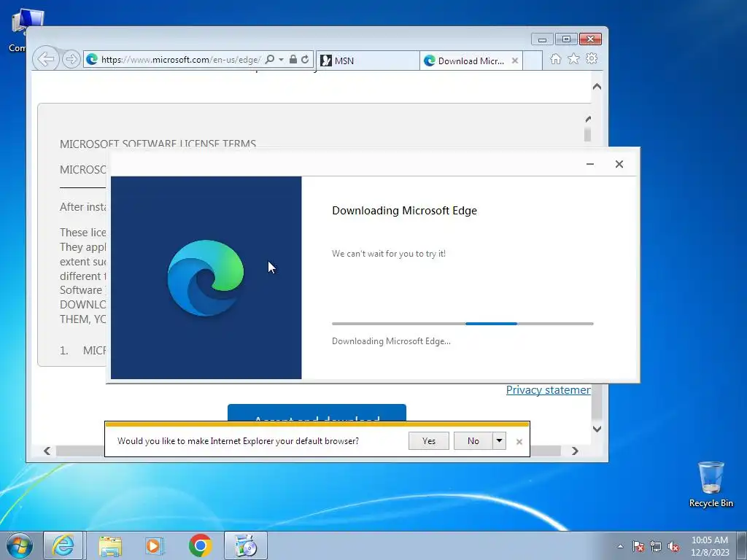Minimize the Edge installer dialog

(x=589, y=164)
